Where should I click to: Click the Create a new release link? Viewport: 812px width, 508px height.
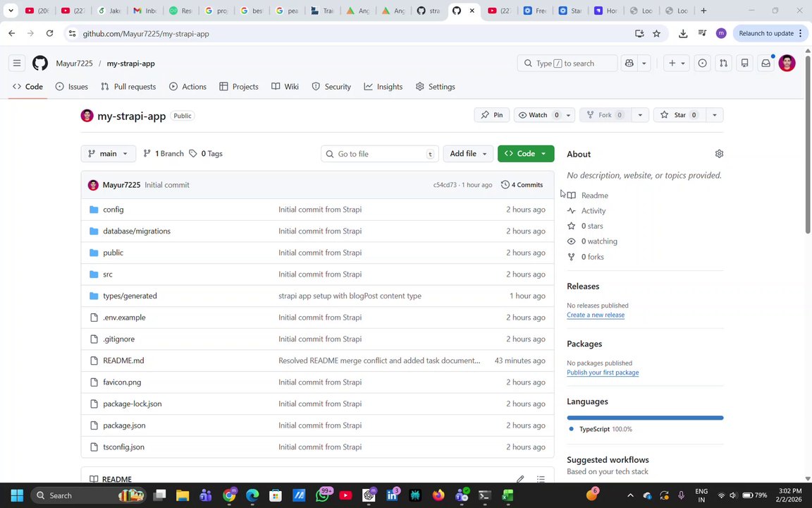[x=596, y=315]
